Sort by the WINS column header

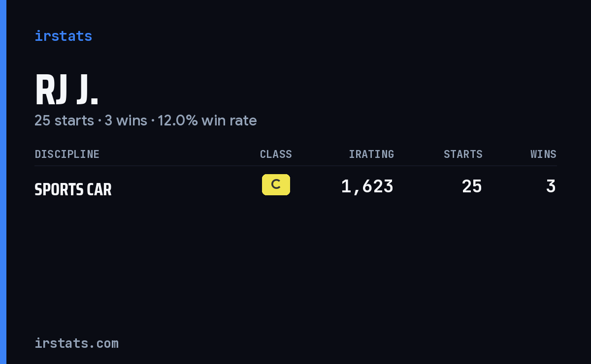(543, 154)
